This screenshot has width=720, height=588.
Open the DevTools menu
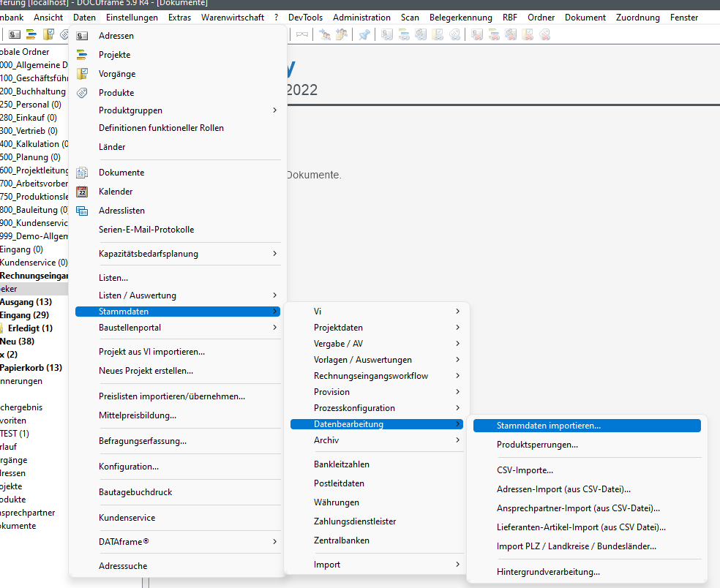coord(305,18)
